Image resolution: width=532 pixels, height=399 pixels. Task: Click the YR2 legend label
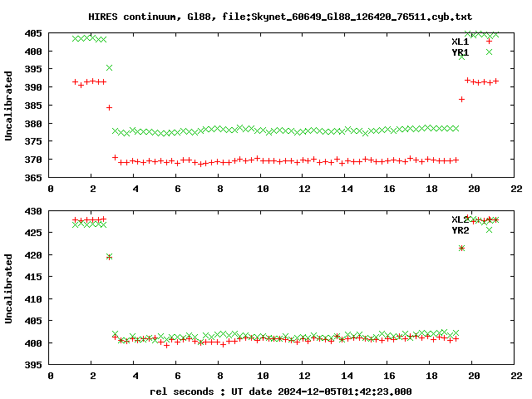[x=460, y=230]
